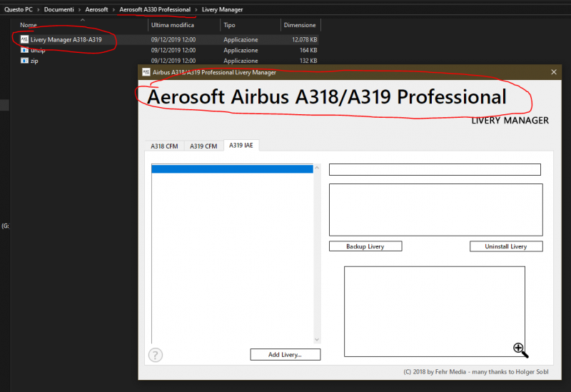Select file name Livery Manager A318-A319
This screenshot has height=392, width=571.
(x=66, y=40)
